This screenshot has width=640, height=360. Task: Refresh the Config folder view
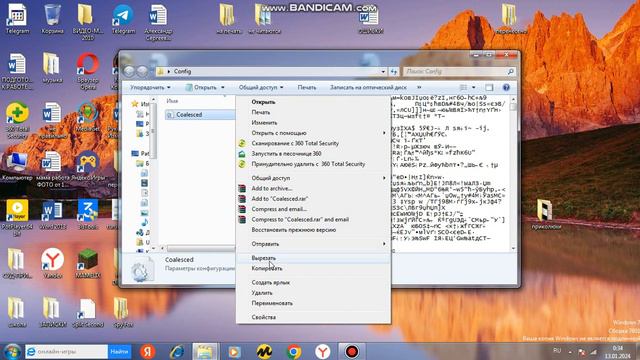[x=394, y=71]
